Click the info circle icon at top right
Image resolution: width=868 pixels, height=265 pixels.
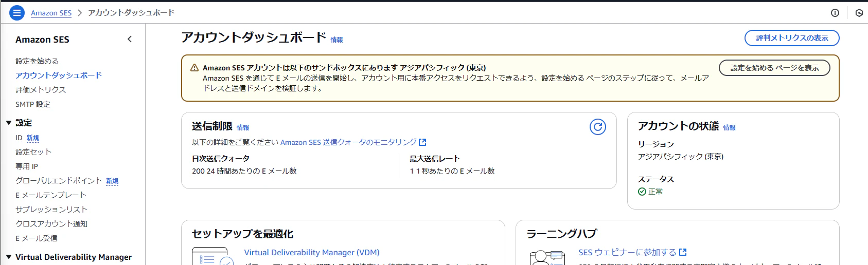click(x=835, y=13)
